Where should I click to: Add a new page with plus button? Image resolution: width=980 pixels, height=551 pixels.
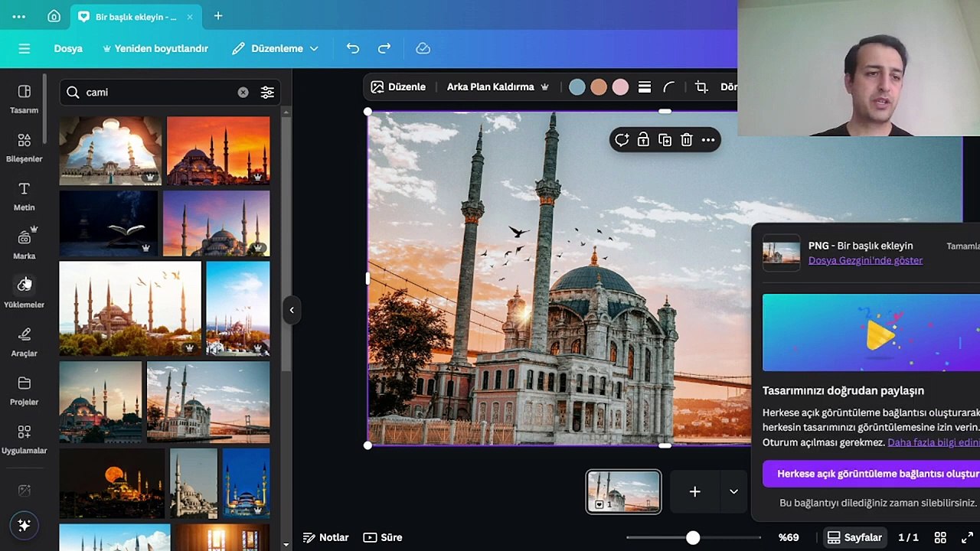(x=694, y=491)
